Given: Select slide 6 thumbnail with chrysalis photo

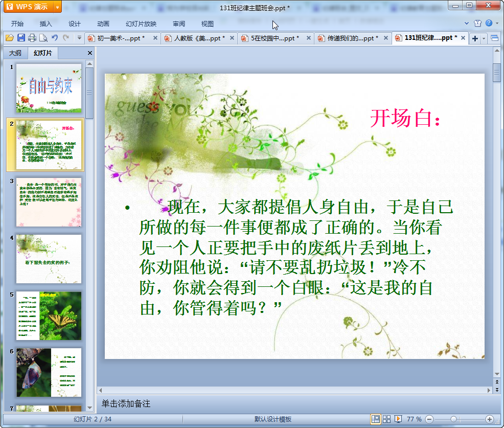Looking at the screenshot, I should 49,372.
